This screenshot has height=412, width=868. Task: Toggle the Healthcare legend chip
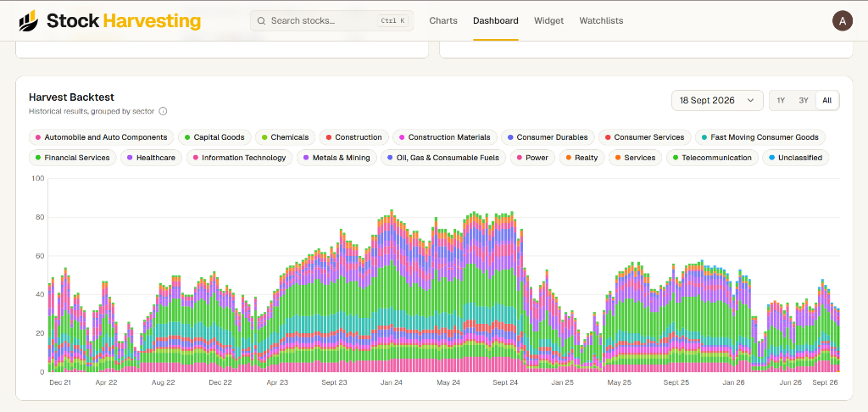click(x=151, y=158)
